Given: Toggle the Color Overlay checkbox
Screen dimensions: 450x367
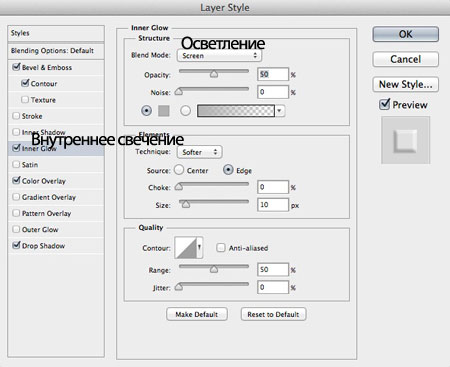Looking at the screenshot, I should 16,180.
